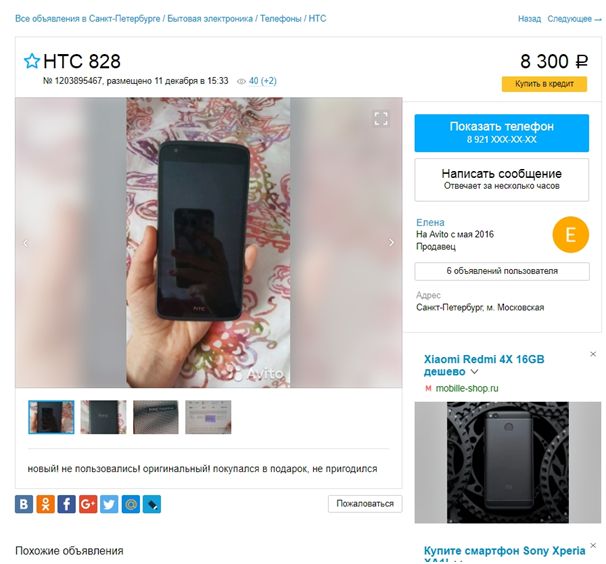Close the Sony Xperia advertisement
Screen dimensions: 606x564
593,545
